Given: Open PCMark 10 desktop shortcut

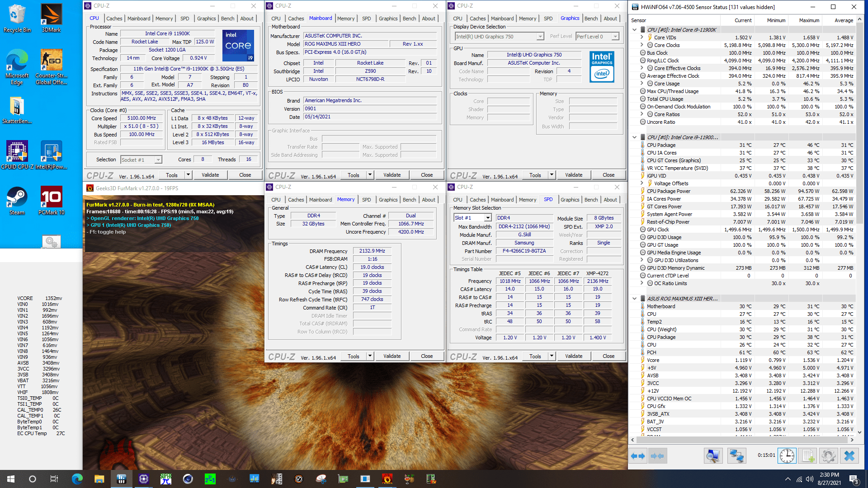Looking at the screenshot, I should tap(51, 201).
